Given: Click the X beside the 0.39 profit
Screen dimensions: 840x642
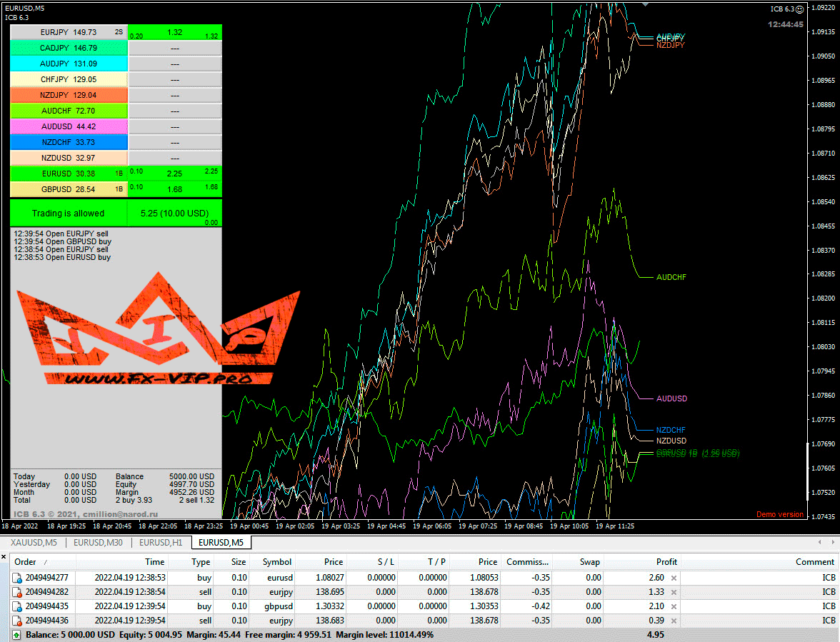Looking at the screenshot, I should point(673,621).
